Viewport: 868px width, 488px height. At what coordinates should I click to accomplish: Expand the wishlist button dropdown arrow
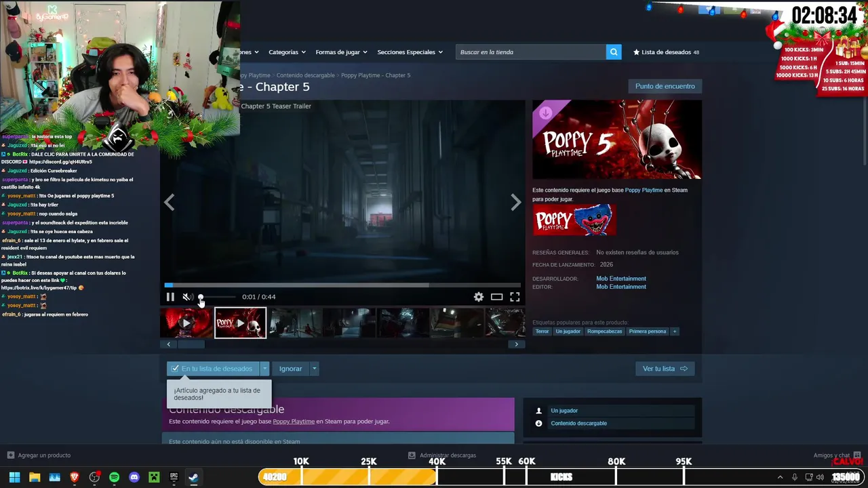click(x=264, y=369)
